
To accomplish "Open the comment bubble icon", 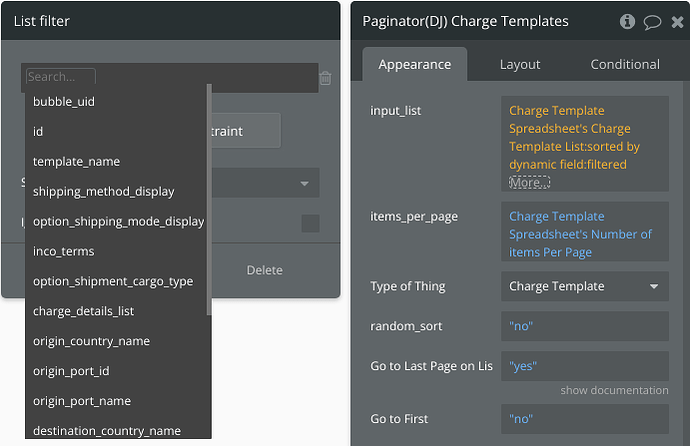I will coord(652,21).
